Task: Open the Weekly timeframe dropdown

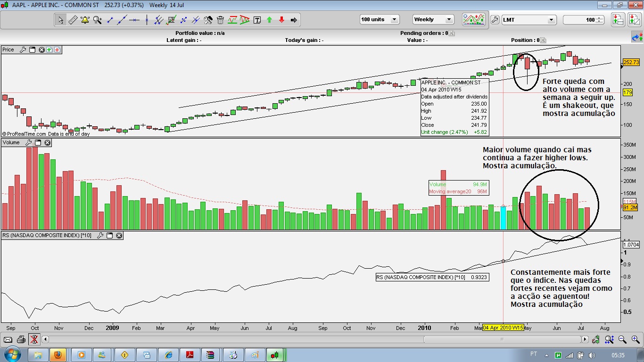Action: (433, 20)
